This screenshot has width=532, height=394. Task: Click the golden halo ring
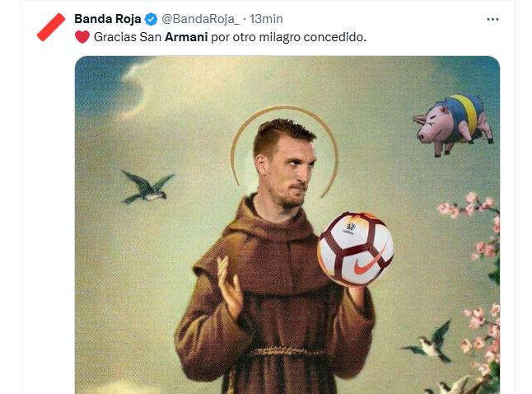pyautogui.click(x=284, y=151)
